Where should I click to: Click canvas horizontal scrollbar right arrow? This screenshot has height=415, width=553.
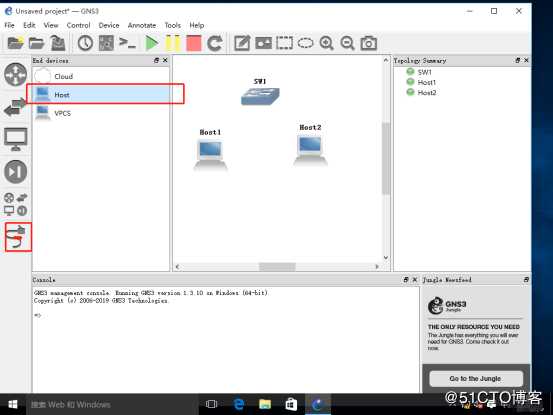(x=377, y=267)
